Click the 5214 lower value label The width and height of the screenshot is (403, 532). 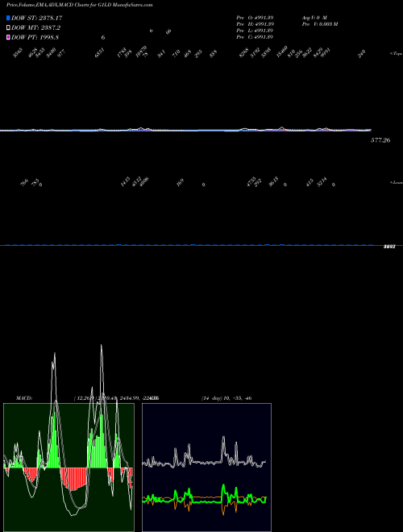click(322, 182)
